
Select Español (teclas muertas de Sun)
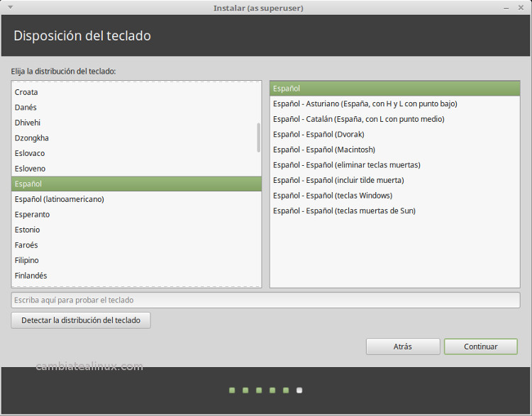coord(395,210)
